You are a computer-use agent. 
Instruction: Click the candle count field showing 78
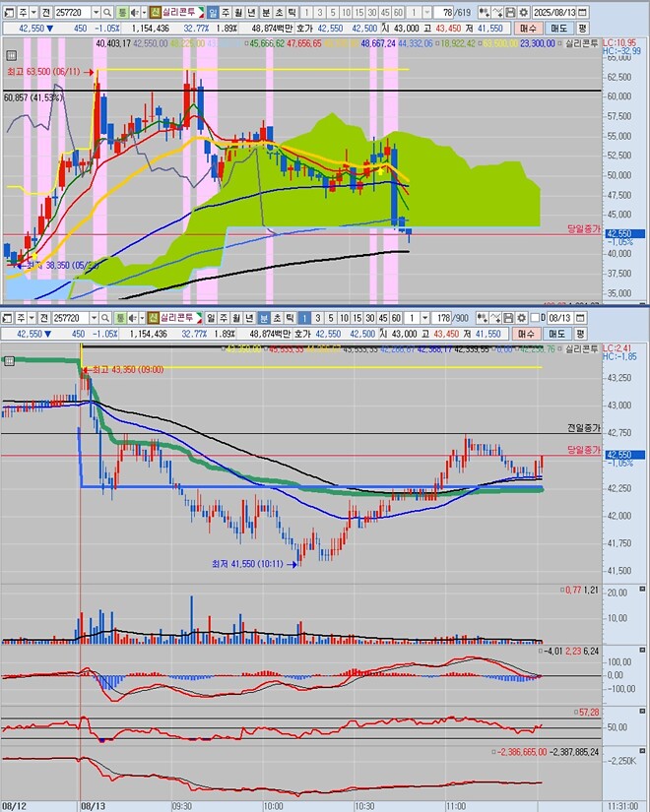pos(448,12)
